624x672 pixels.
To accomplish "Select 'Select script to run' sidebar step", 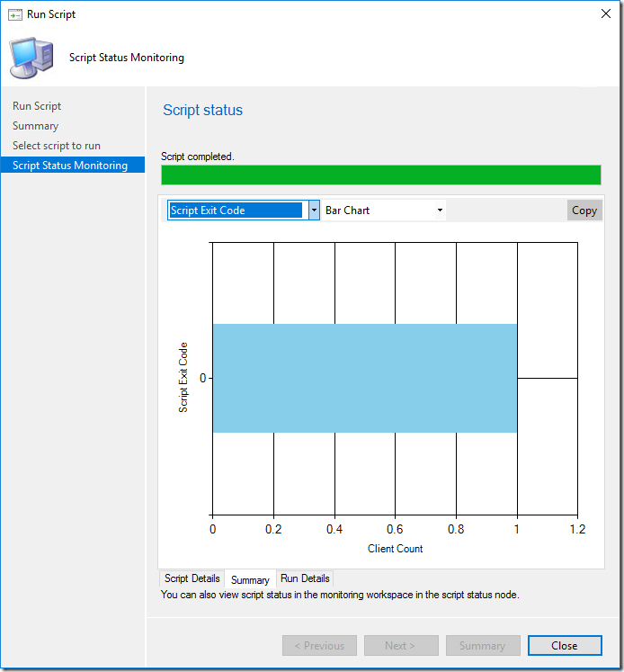I will [x=56, y=146].
